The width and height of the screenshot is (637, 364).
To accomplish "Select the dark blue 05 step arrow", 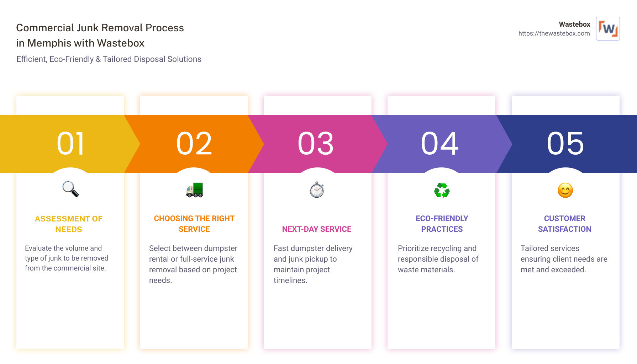I will tap(565, 144).
